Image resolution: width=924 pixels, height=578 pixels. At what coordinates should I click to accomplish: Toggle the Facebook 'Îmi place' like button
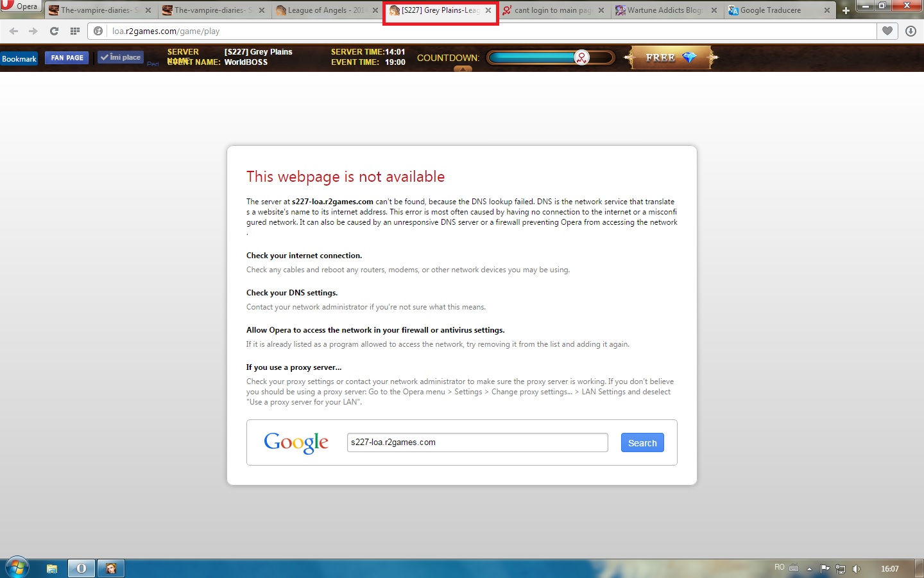pyautogui.click(x=121, y=58)
